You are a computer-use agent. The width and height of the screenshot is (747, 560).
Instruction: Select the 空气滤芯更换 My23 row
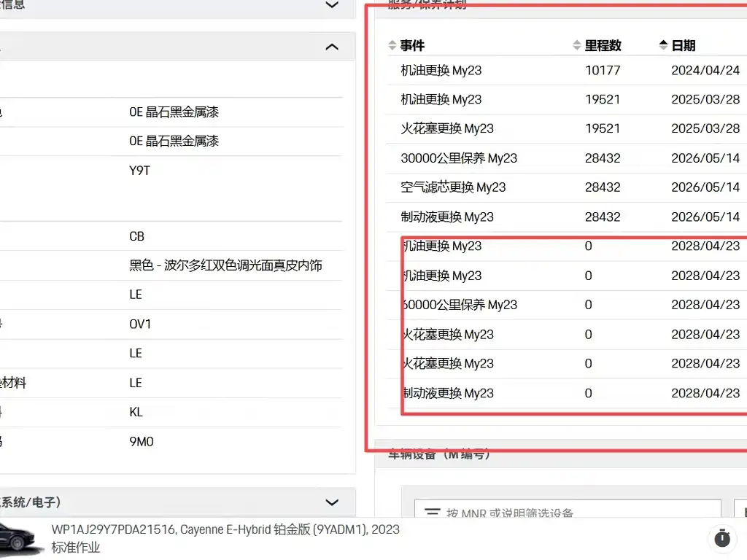coord(567,187)
